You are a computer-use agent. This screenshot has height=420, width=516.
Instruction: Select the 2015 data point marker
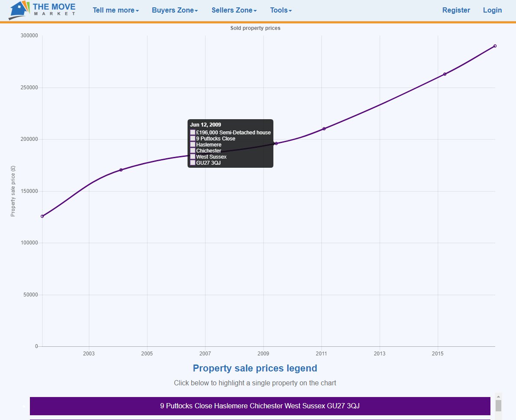click(445, 74)
